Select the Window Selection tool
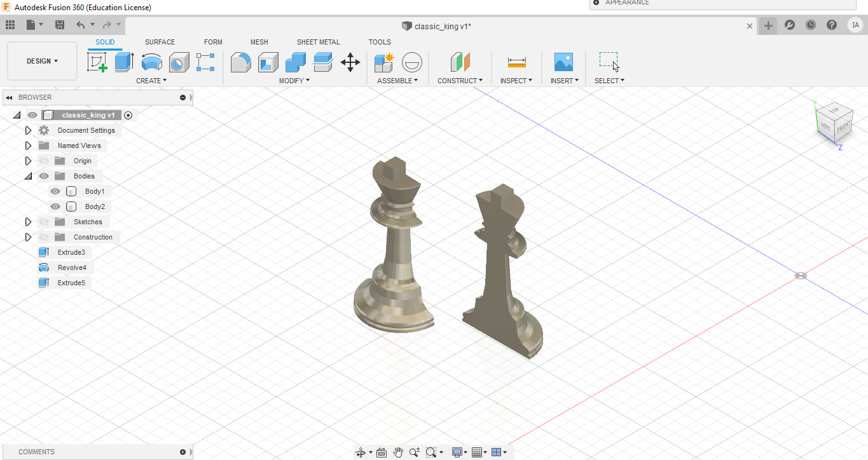This screenshot has width=868, height=460. pyautogui.click(x=609, y=62)
